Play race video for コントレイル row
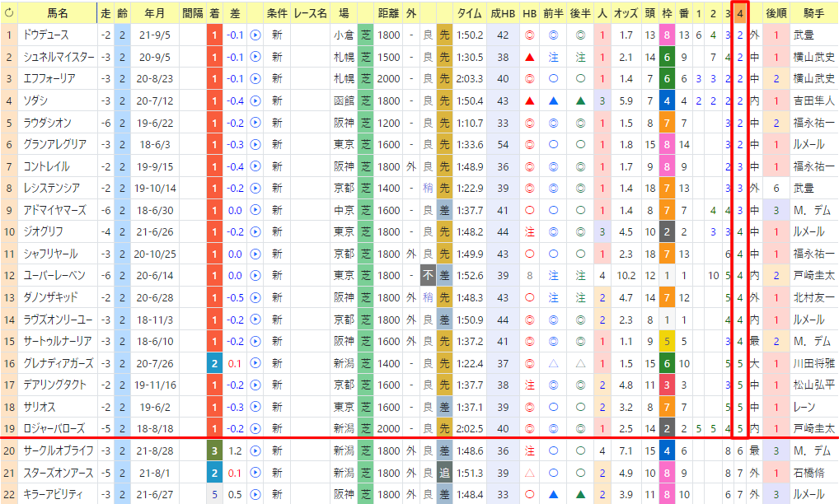Screen dimensions: 839x504 255,166
